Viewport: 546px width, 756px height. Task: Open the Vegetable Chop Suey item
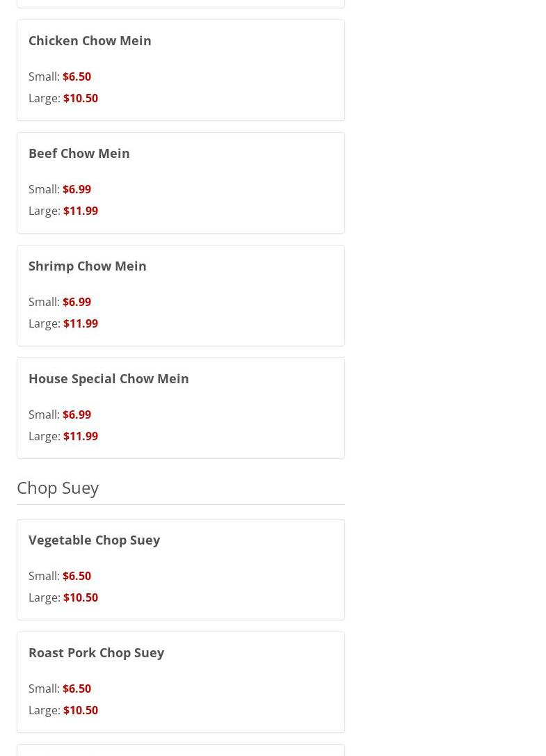[x=94, y=540]
